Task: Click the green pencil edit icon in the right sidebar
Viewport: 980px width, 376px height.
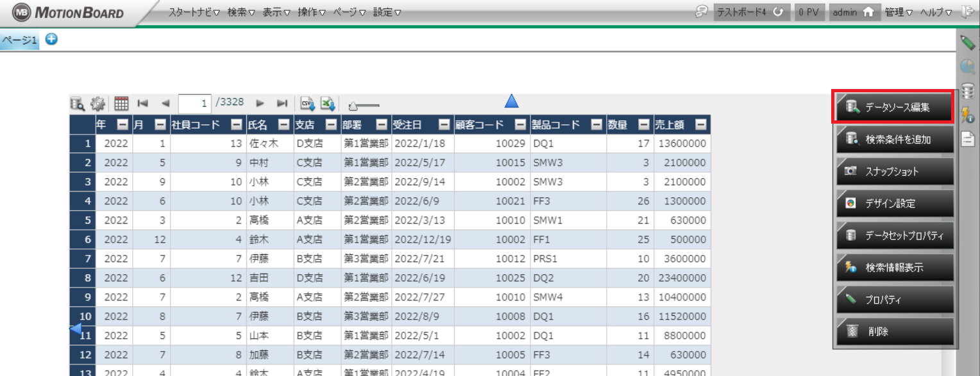Action: coord(968,43)
